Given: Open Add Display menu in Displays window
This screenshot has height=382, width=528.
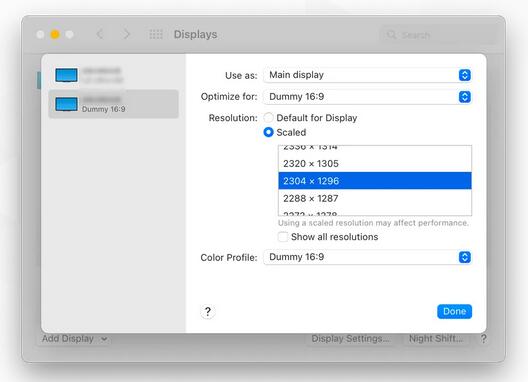Looking at the screenshot, I should pos(75,339).
